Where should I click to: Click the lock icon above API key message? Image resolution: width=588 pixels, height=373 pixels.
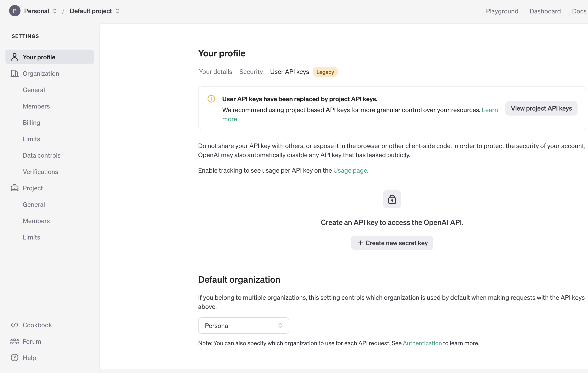click(392, 199)
